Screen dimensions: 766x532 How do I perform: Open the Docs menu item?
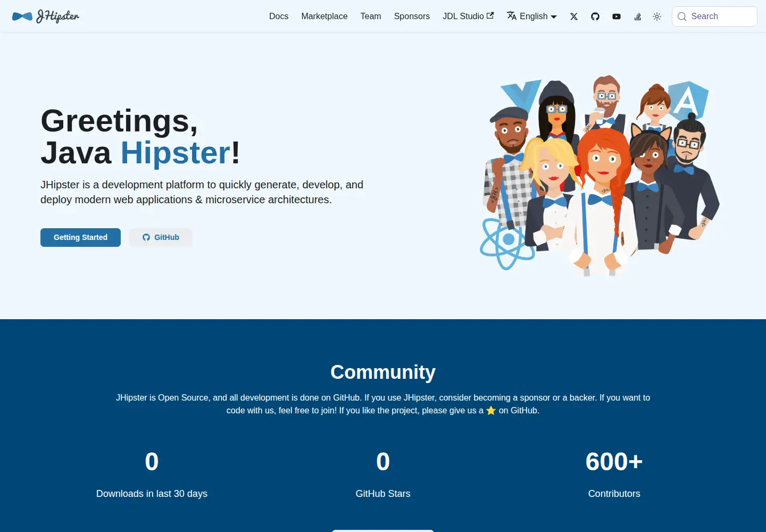(x=279, y=16)
